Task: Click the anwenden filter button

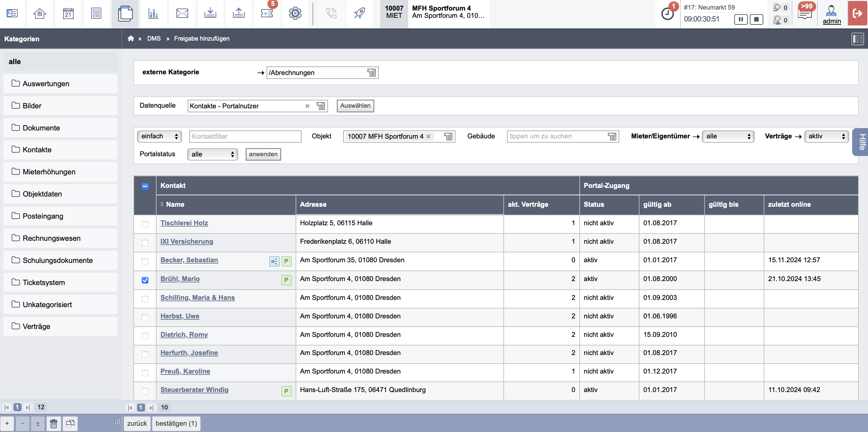Action: (263, 154)
